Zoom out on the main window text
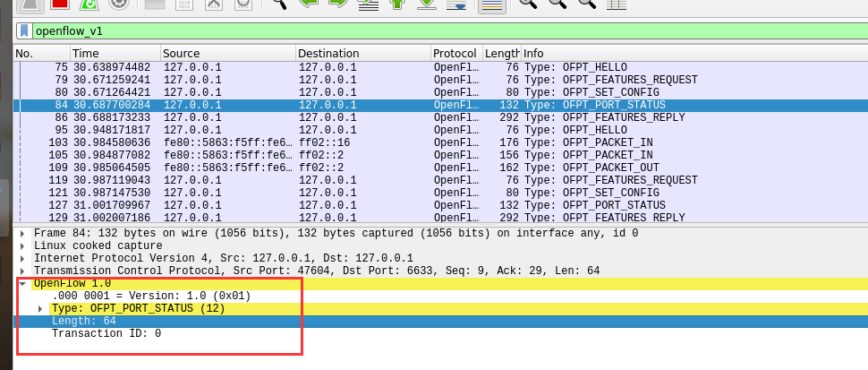 (558, 4)
